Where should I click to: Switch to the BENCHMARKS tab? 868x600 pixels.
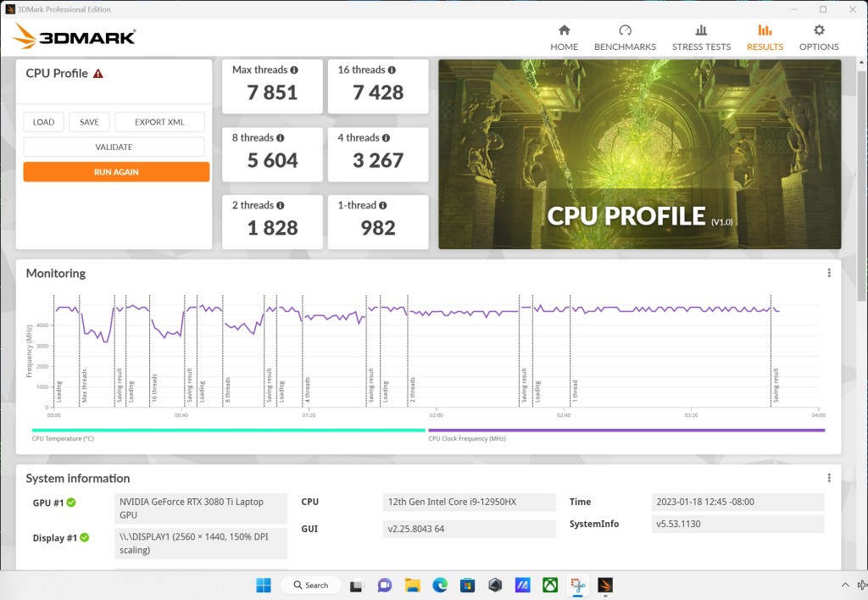(625, 37)
